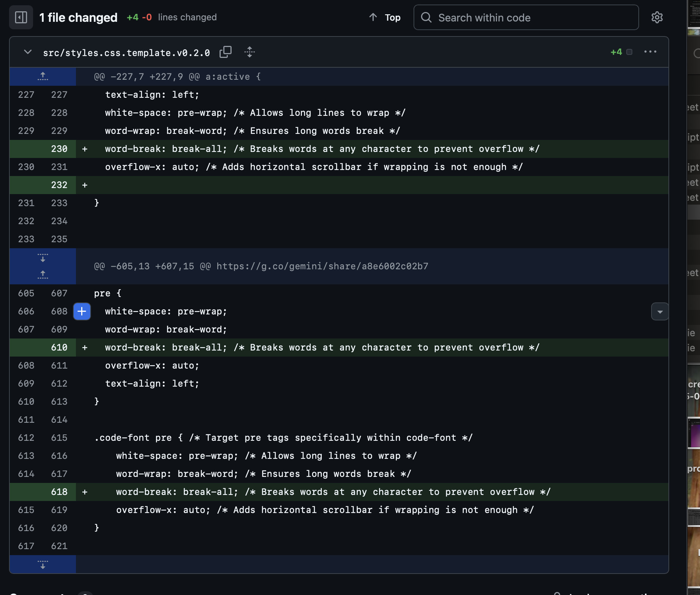Open the file's three-dot options menu

tap(650, 52)
